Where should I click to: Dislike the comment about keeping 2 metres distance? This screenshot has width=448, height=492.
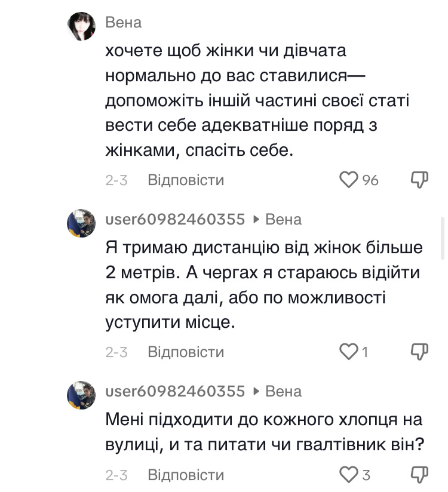point(420,352)
